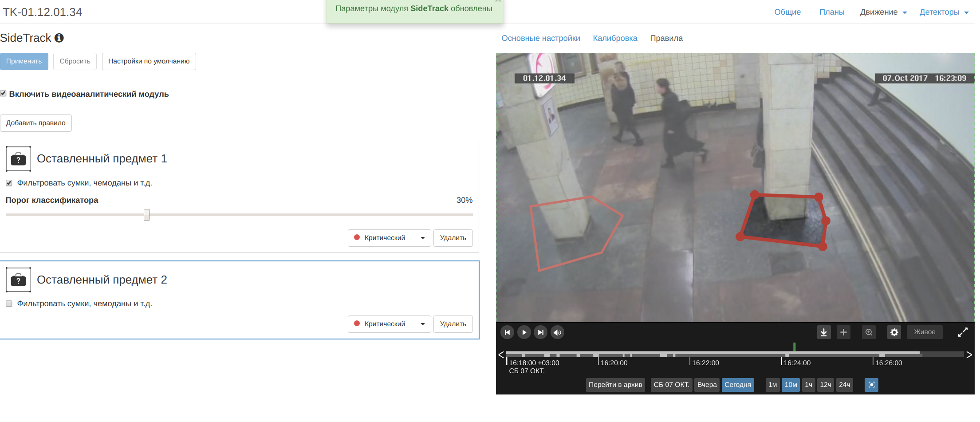Click the green timeline position marker
The image size is (980, 422).
794,347
